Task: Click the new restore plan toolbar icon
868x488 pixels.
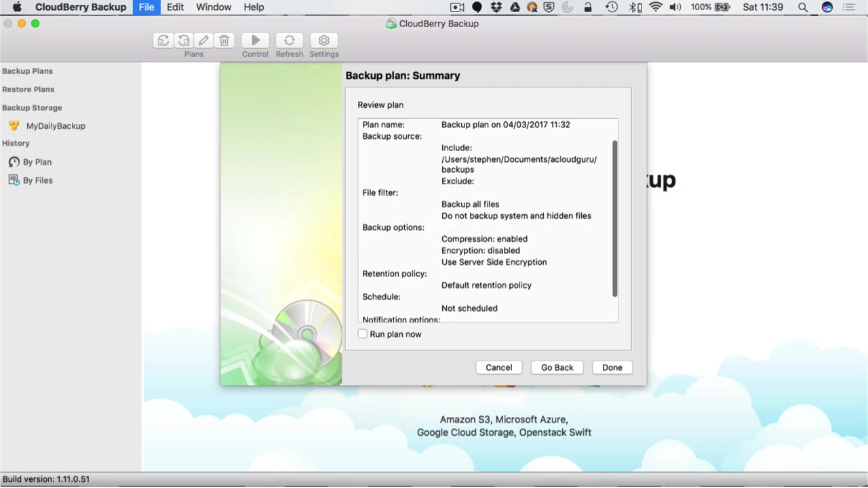Action: 184,41
